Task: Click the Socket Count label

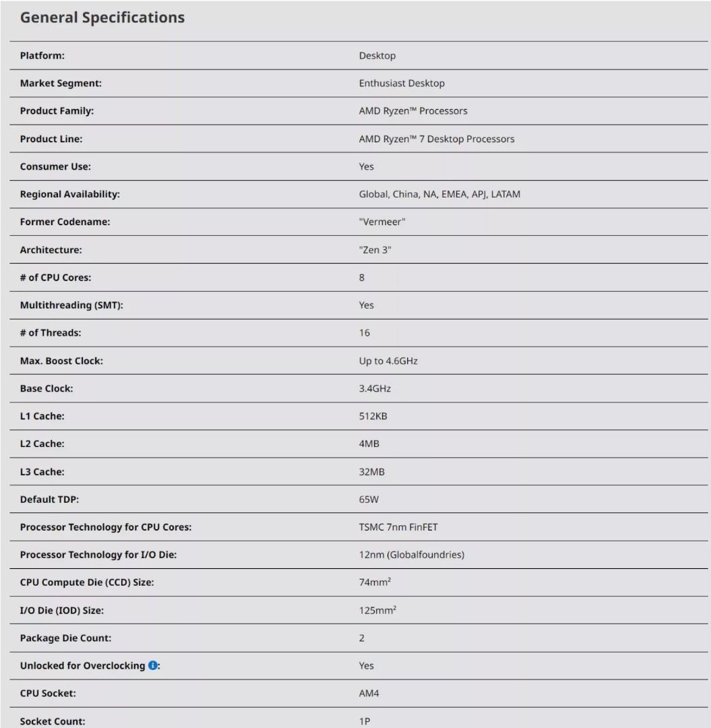Action: (x=52, y=721)
